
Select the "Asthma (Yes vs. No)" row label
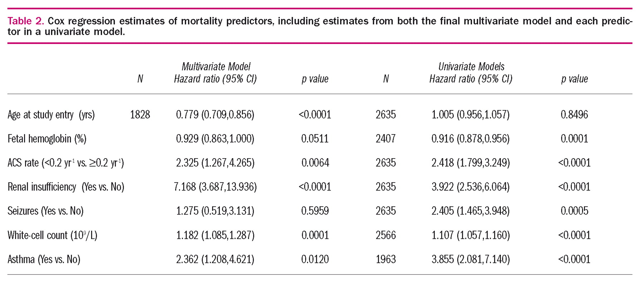click(x=44, y=259)
